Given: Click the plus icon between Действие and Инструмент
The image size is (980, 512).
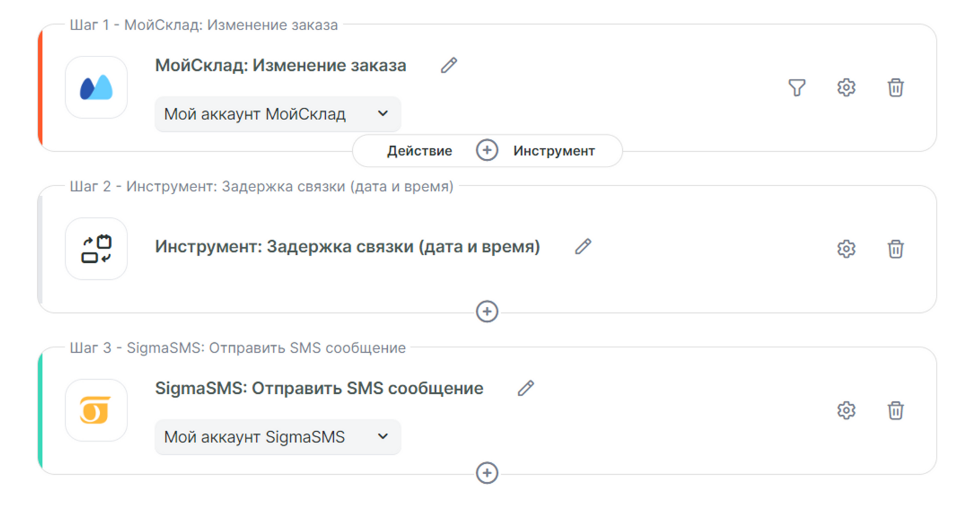Looking at the screenshot, I should [487, 151].
